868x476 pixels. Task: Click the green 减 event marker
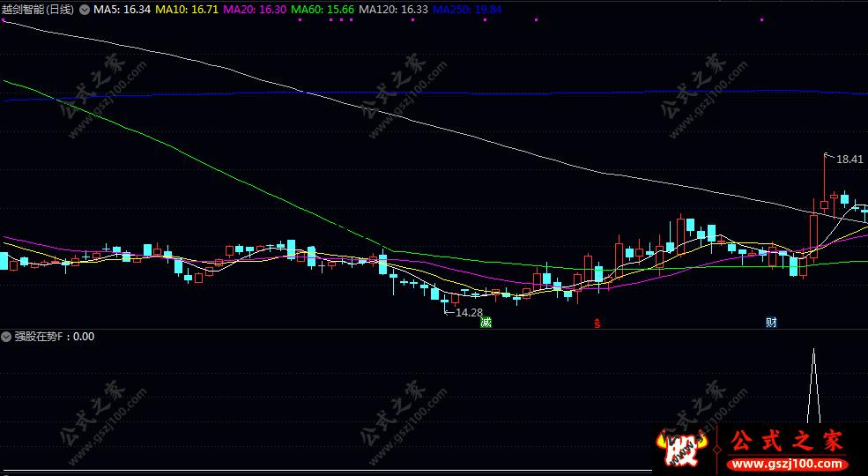pos(486,323)
